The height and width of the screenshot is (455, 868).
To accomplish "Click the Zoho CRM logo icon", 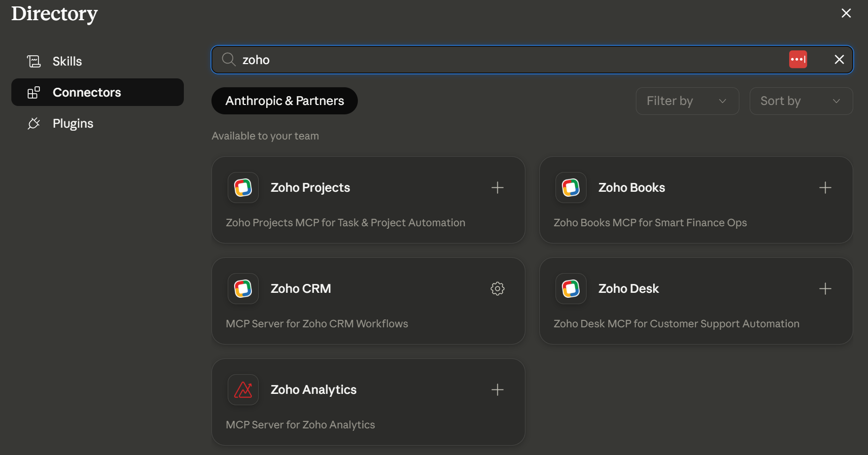I will 243,289.
